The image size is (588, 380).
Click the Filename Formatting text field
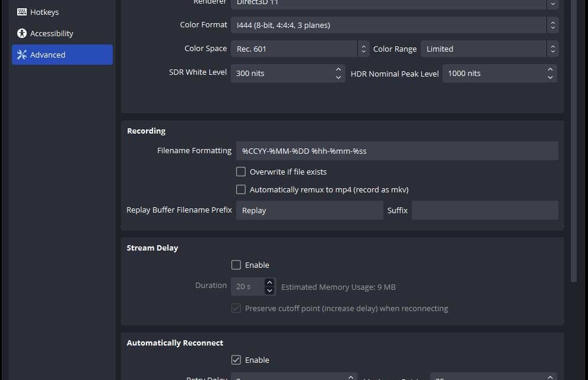click(396, 151)
